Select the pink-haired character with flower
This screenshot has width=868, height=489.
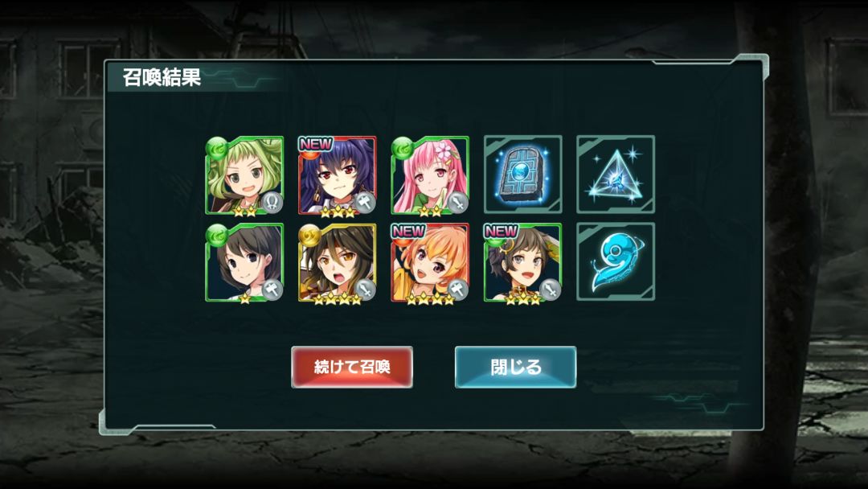click(x=430, y=175)
